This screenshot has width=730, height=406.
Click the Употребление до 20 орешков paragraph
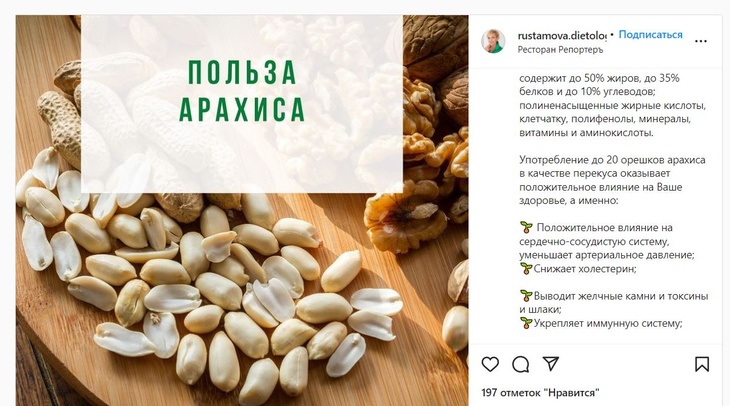[x=612, y=180]
